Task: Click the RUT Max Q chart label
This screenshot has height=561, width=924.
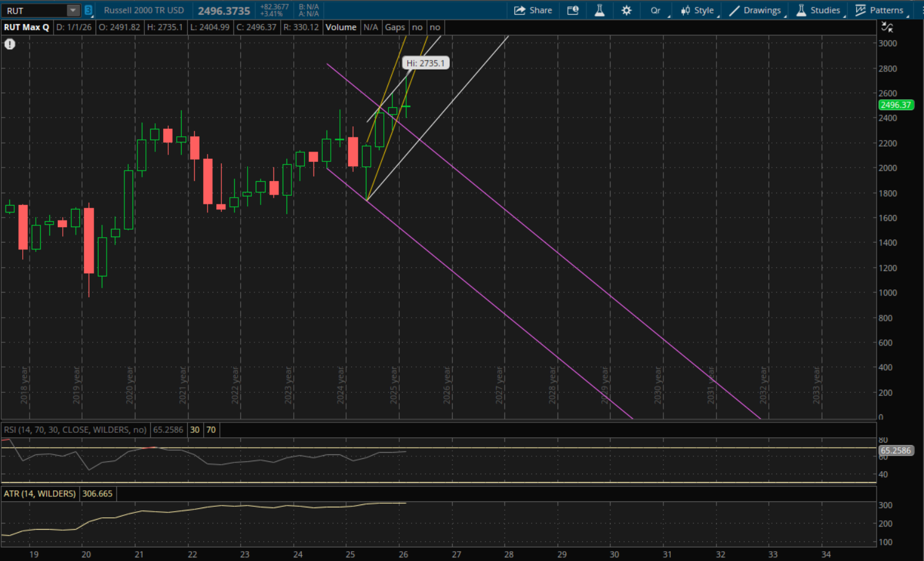Action: pos(26,27)
